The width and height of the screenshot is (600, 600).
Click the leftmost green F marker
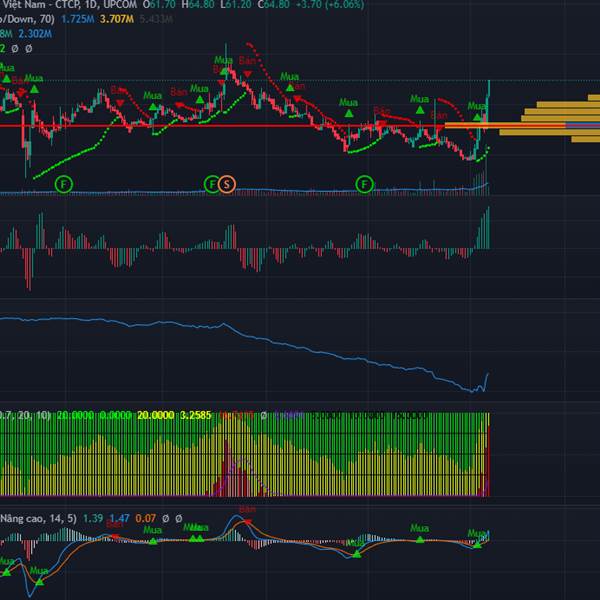(64, 183)
